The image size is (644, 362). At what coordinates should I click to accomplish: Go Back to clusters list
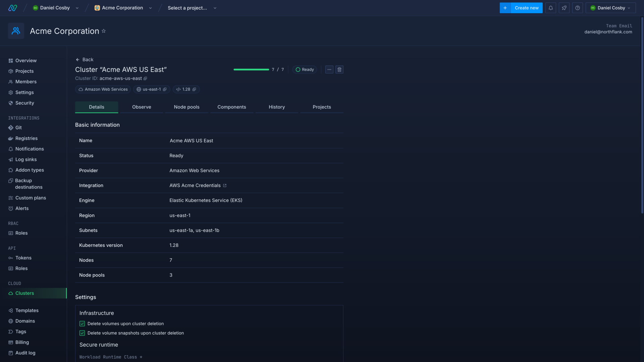click(85, 60)
